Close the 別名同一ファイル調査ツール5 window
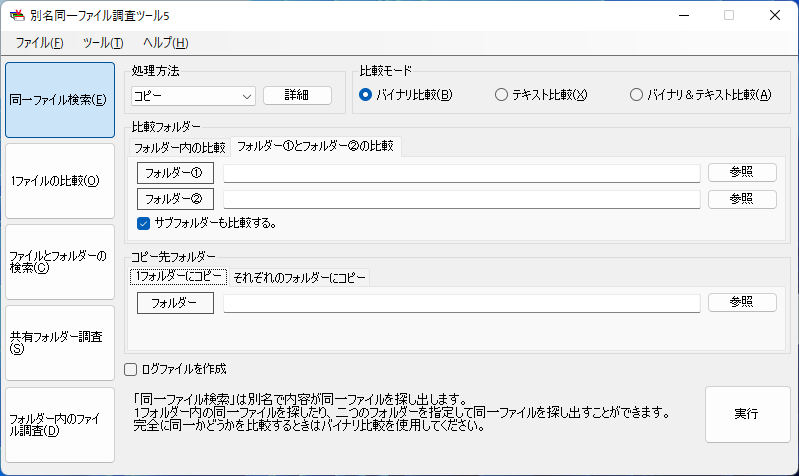This screenshot has height=476, width=799. (x=775, y=15)
